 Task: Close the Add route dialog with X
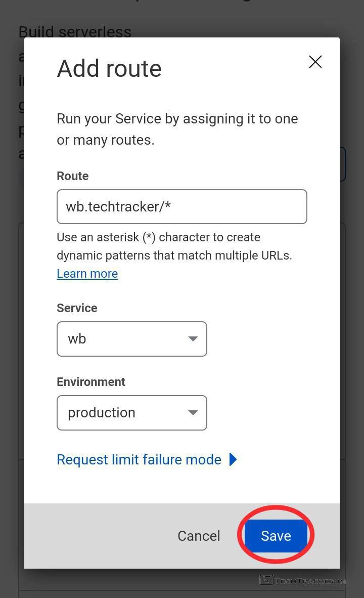(315, 62)
